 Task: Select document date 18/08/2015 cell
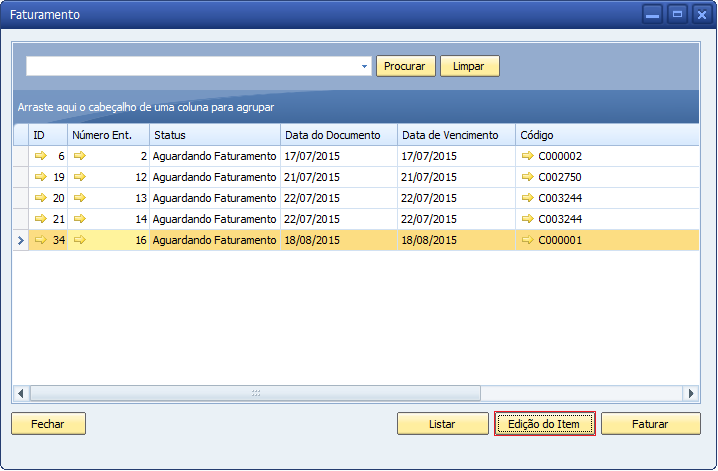click(x=339, y=240)
